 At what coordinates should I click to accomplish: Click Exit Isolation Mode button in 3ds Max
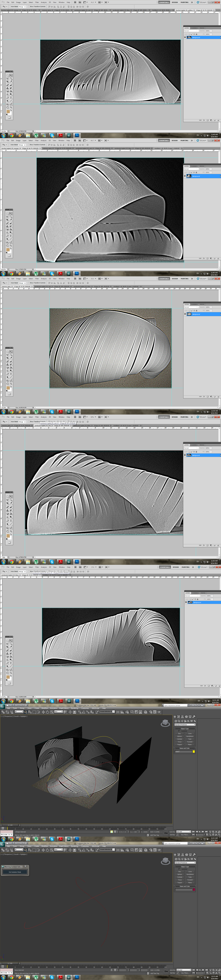pyautogui.click(x=15, y=872)
